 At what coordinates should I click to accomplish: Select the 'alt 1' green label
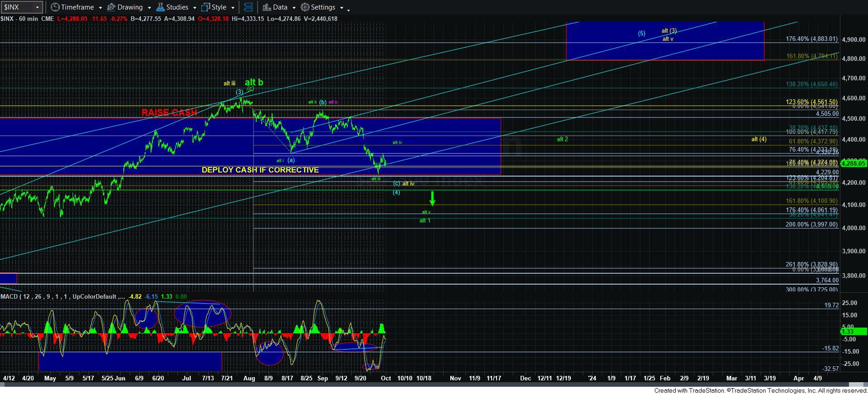[x=425, y=221]
